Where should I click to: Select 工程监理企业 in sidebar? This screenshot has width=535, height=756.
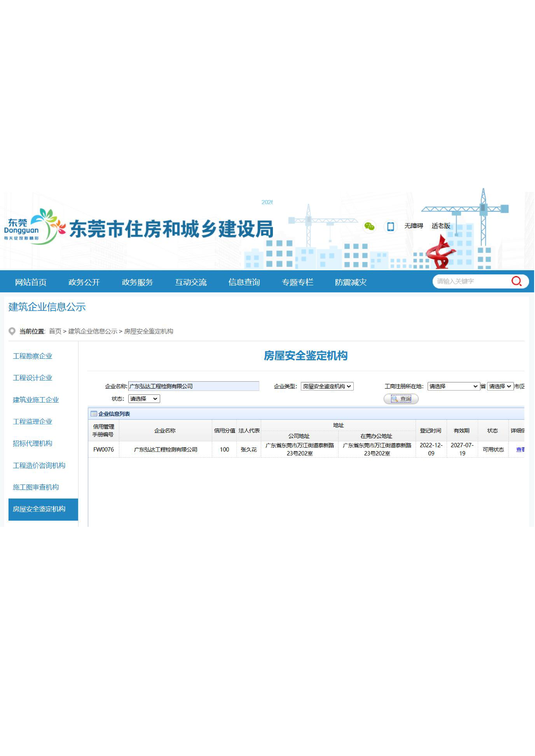coord(33,422)
